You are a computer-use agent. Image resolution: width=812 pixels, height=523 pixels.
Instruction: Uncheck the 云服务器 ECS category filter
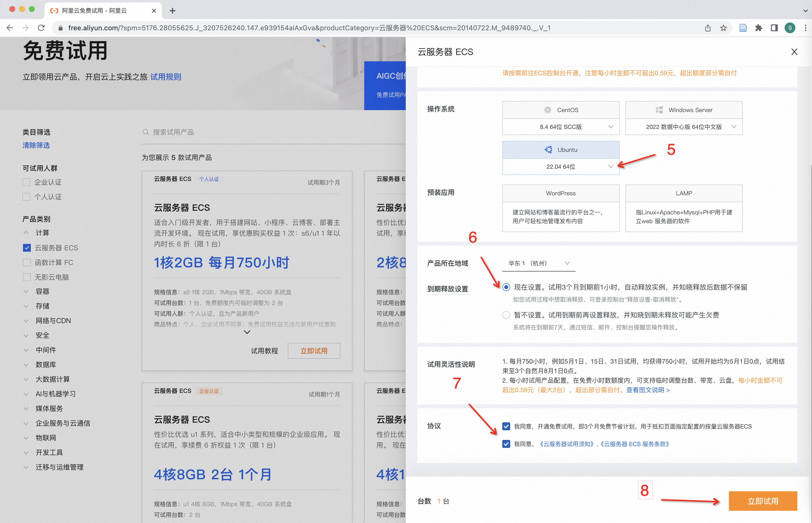click(27, 248)
